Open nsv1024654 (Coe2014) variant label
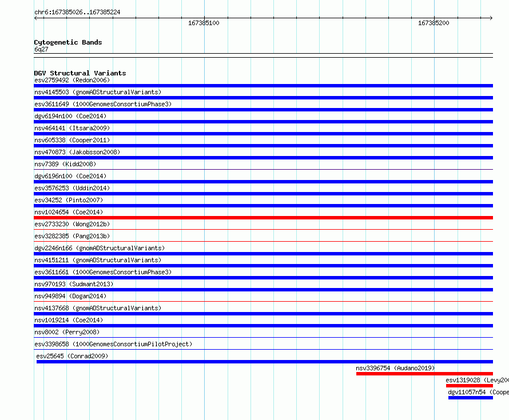This screenshot has height=420, width=509. (x=69, y=212)
